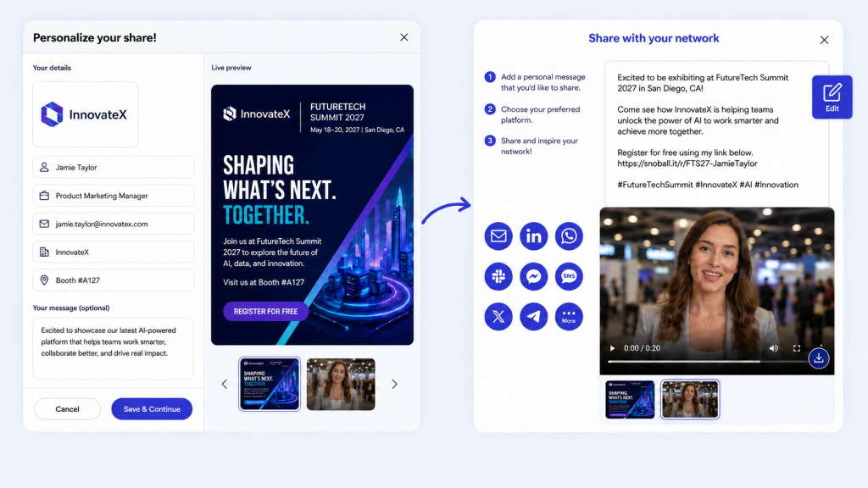Click the snoball.it share link text
The image size is (868, 488).
tap(687, 164)
